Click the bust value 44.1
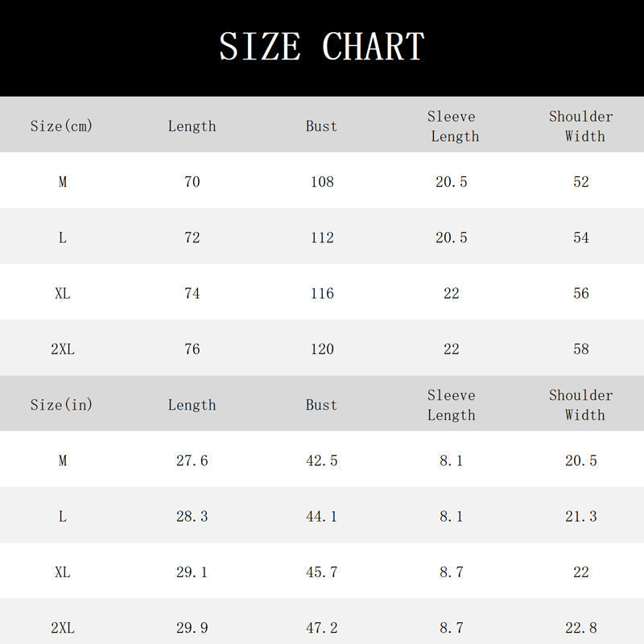This screenshot has width=644, height=644. point(321,516)
